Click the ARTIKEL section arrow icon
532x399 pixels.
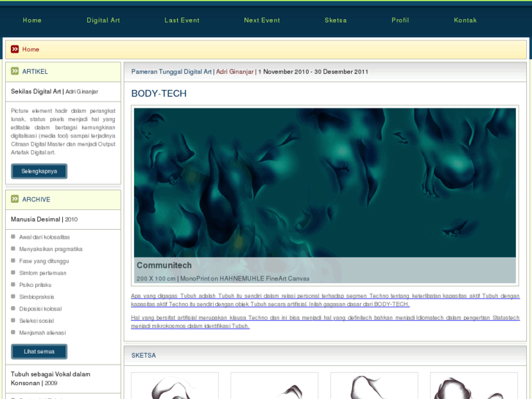15,72
